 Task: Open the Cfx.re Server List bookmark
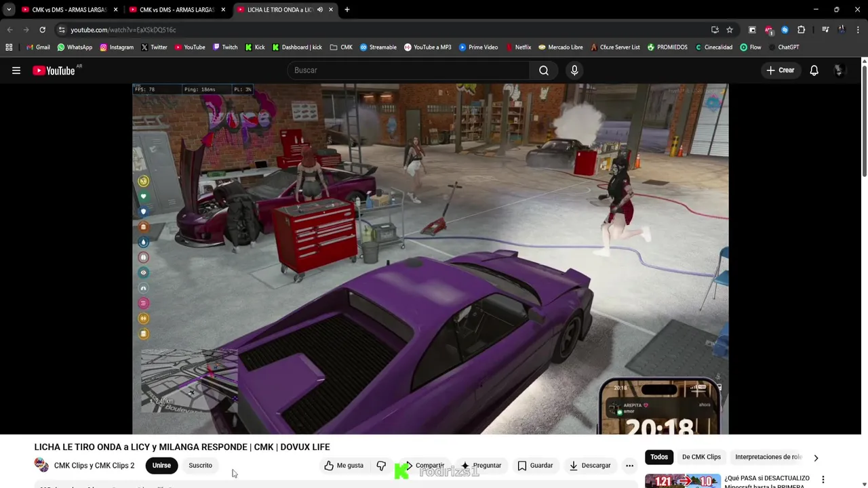(x=614, y=47)
